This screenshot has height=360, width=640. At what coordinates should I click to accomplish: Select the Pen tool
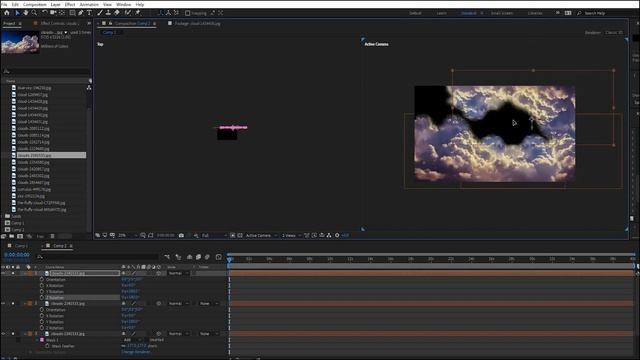click(81, 13)
